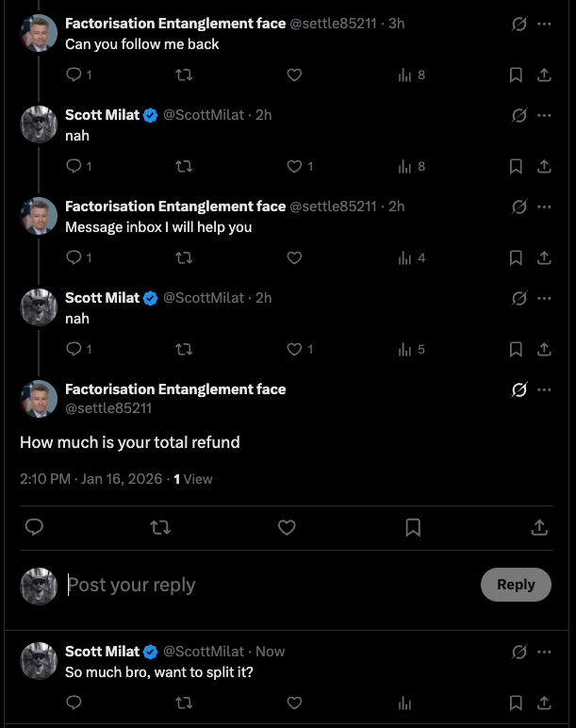Open more options on 'Can you follow me back' post
Viewport: 576px width, 728px height.
tap(544, 24)
